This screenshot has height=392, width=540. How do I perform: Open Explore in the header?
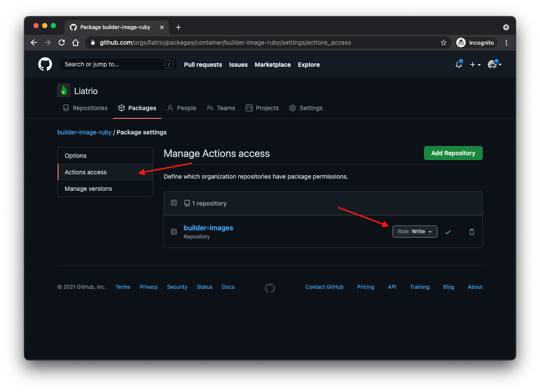[309, 65]
